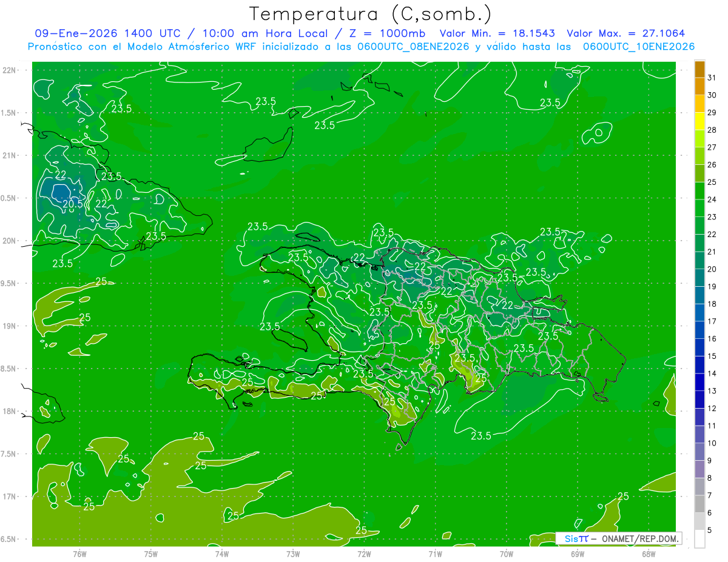Click the longitude axis label '76W'

[79, 554]
